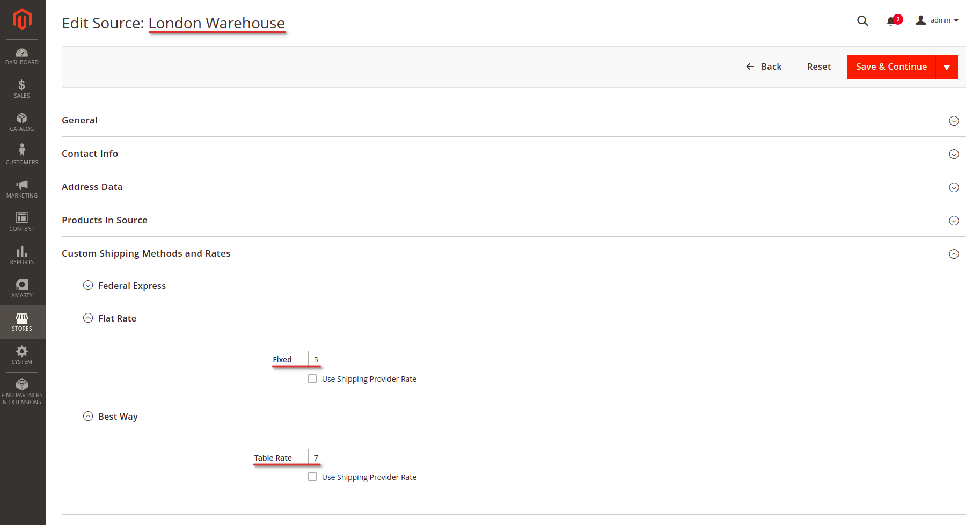Expand the General section
Image resolution: width=980 pixels, height=525 pixels.
[514, 120]
